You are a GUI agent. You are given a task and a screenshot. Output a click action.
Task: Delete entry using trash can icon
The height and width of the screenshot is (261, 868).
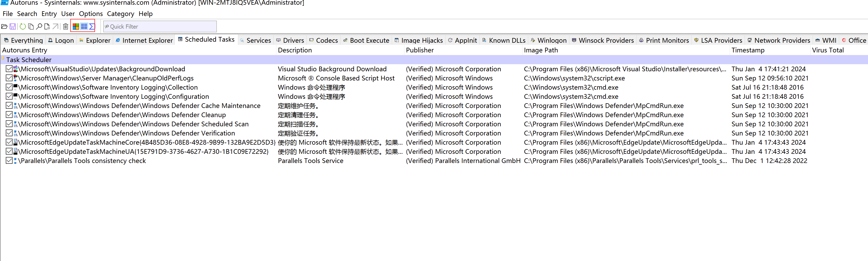pyautogui.click(x=66, y=26)
